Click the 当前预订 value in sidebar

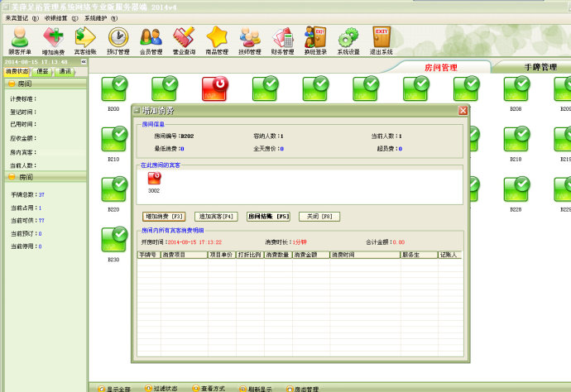[40, 234]
